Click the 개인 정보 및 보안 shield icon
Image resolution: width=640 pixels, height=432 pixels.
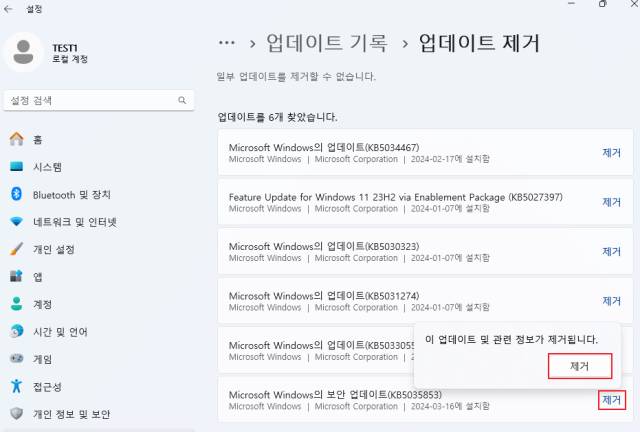tap(16, 414)
